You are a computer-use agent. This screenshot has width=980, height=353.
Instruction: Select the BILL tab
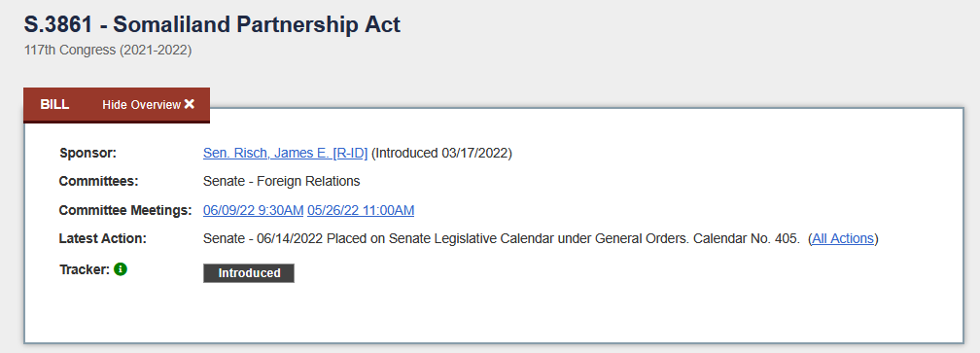54,104
